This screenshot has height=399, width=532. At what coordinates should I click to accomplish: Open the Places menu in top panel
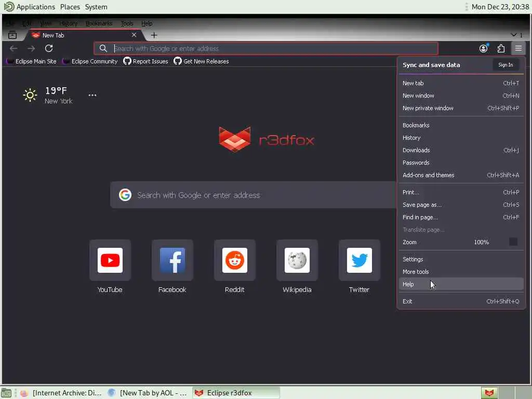[x=70, y=7]
